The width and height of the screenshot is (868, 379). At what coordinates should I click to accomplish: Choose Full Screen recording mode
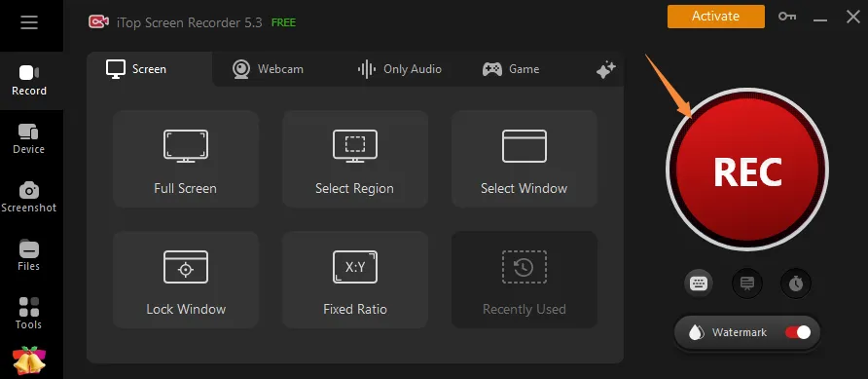coord(186,159)
